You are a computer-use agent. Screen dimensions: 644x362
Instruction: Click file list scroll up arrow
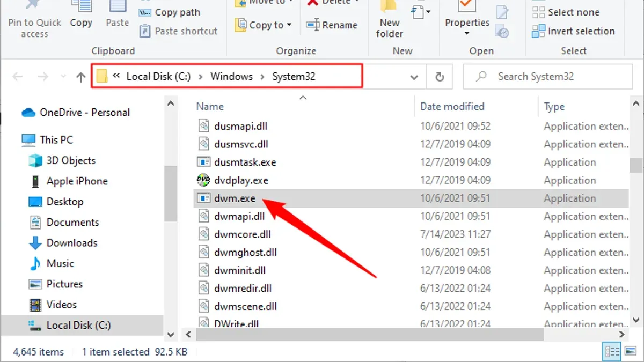[636, 103]
